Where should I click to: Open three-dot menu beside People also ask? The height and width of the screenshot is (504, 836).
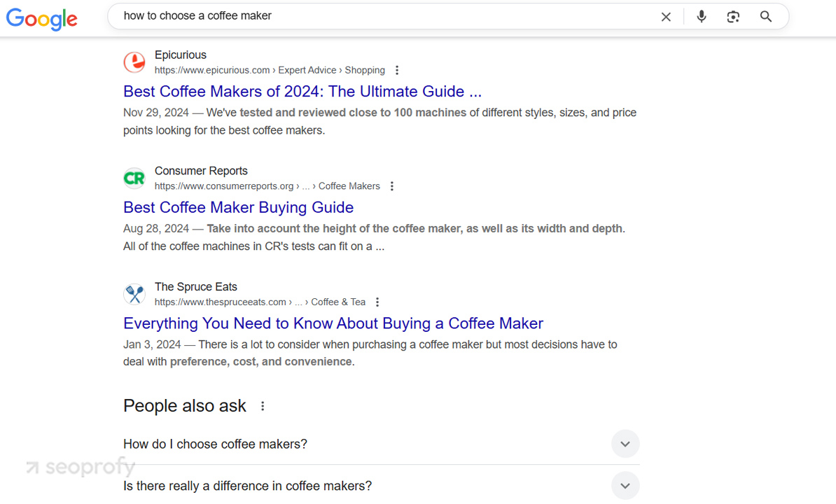pyautogui.click(x=263, y=406)
